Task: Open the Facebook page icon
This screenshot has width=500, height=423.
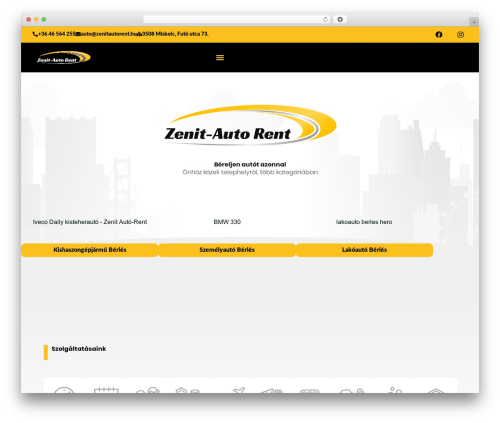Action: click(x=439, y=34)
